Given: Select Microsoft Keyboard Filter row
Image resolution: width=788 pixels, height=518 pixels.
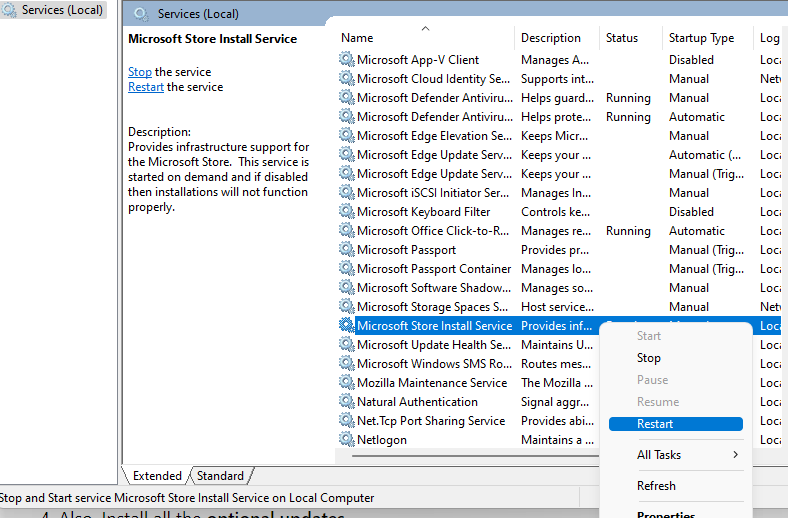Looking at the screenshot, I should point(558,212).
